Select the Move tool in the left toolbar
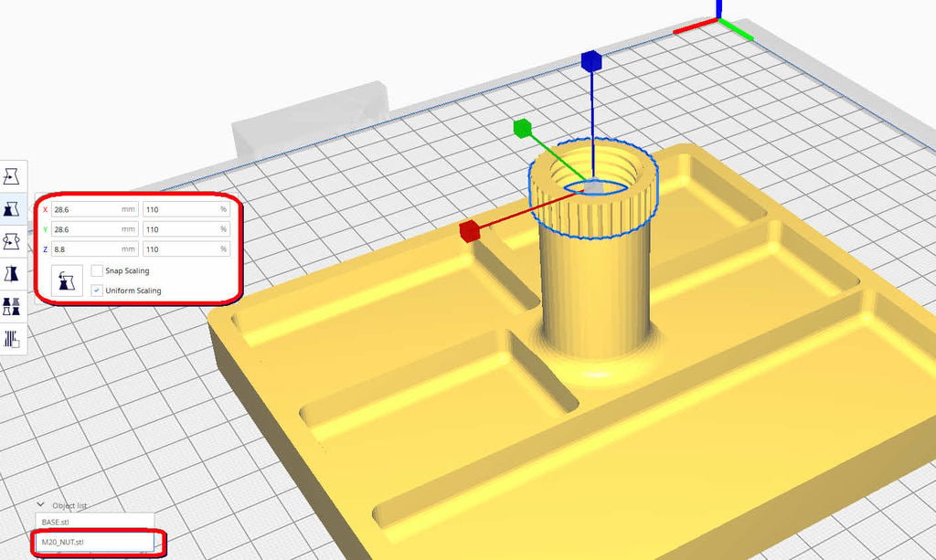Viewport: 936px width, 560px height. [x=12, y=176]
